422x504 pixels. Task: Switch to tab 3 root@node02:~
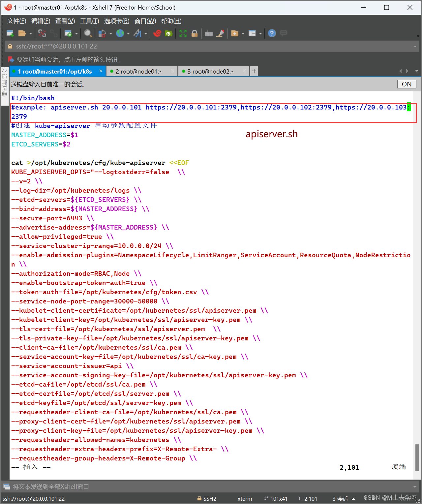[x=211, y=71]
